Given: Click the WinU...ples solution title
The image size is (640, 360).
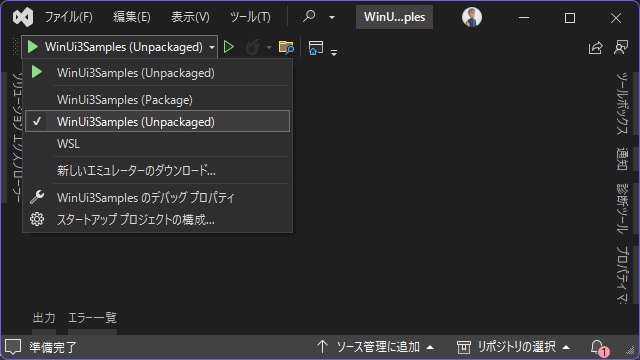Looking at the screenshot, I should 394,17.
